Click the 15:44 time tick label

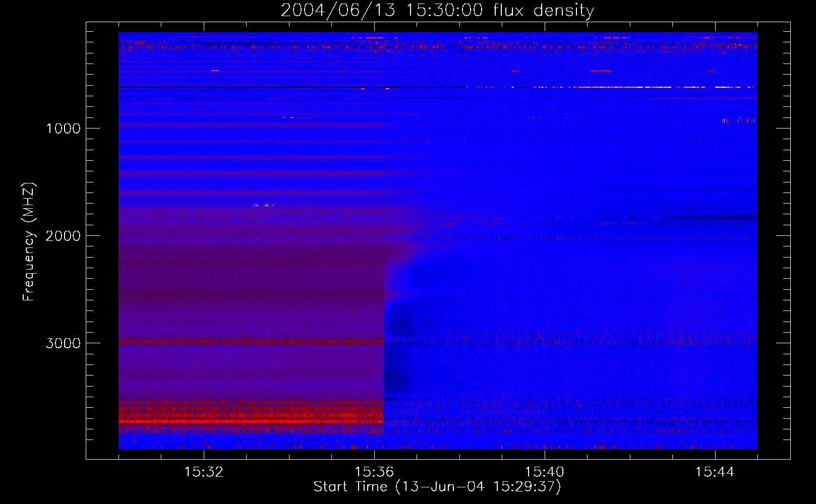coord(715,472)
